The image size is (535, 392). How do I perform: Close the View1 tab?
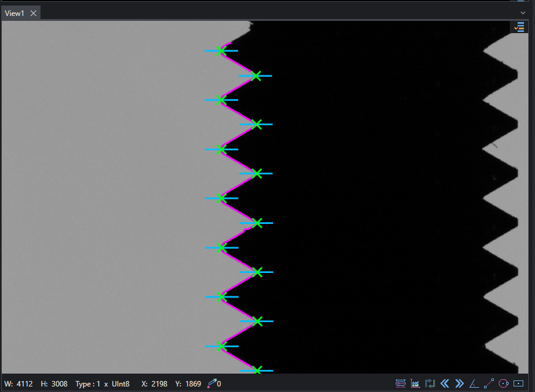[x=33, y=13]
